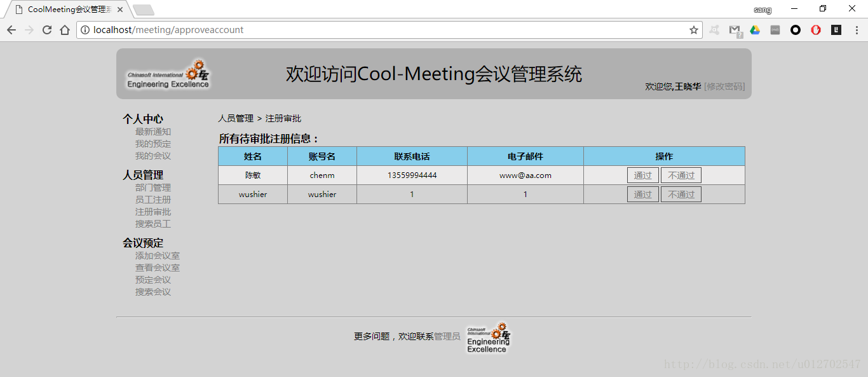Select phone cell 13559994444
The image size is (868, 377).
pos(412,175)
